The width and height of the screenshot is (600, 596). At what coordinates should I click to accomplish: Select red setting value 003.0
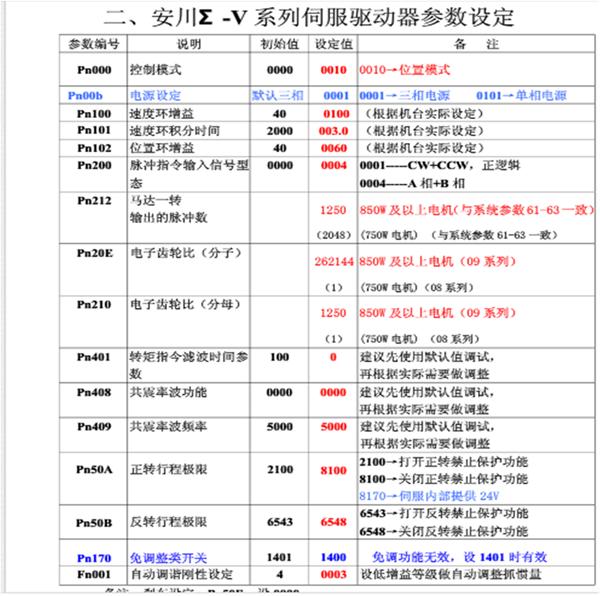pyautogui.click(x=333, y=131)
